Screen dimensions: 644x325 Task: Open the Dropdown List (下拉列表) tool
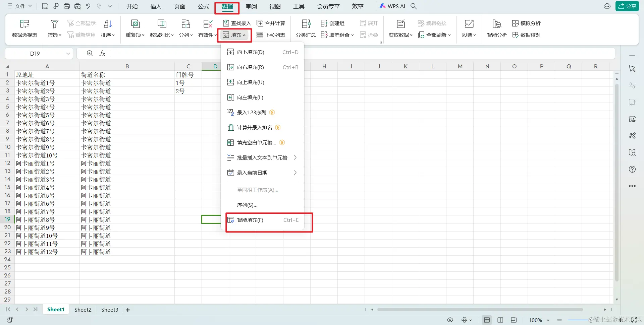pos(271,35)
